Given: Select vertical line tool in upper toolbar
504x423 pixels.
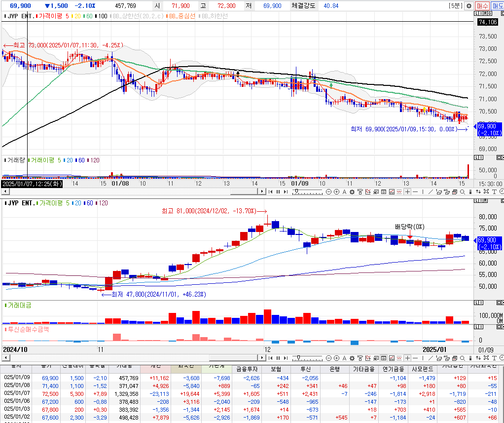Looking at the screenshot, I should point(423,192).
